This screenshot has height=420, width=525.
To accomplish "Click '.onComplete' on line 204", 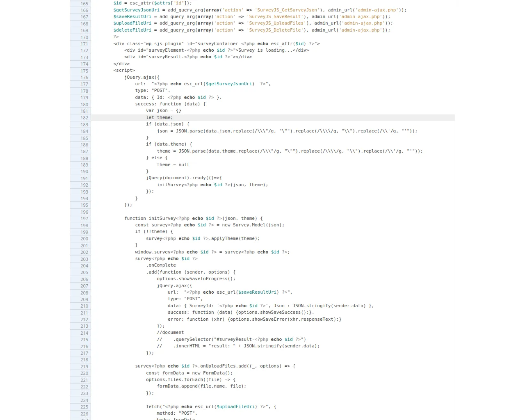I will [x=161, y=265].
